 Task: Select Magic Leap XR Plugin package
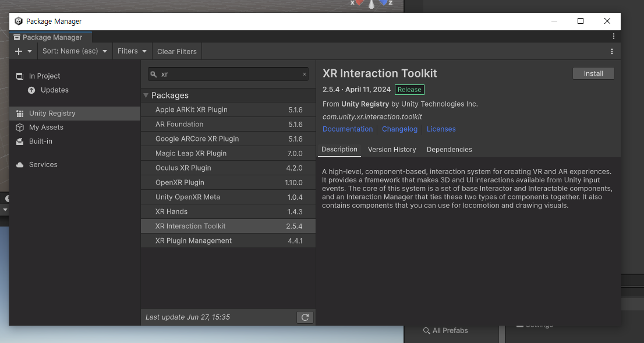coord(228,153)
